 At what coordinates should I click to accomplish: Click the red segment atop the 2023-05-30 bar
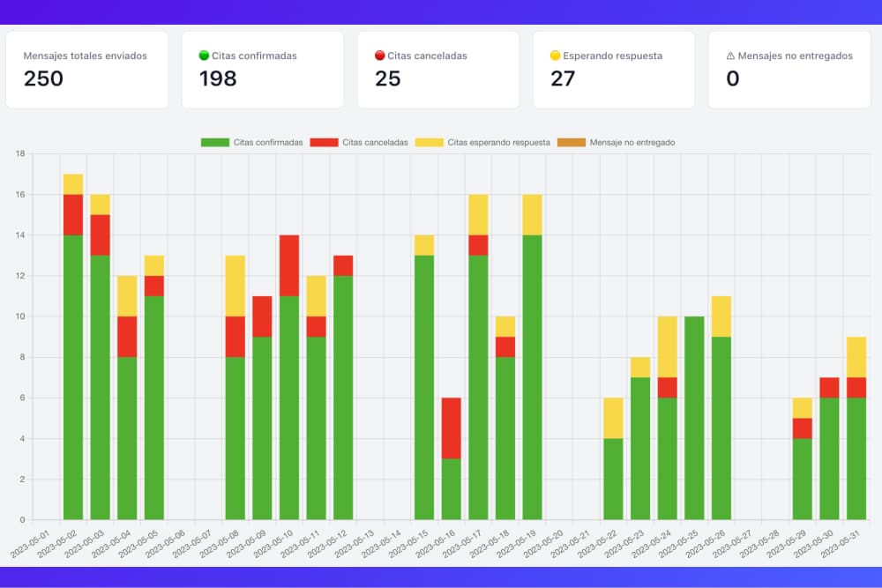pyautogui.click(x=829, y=387)
